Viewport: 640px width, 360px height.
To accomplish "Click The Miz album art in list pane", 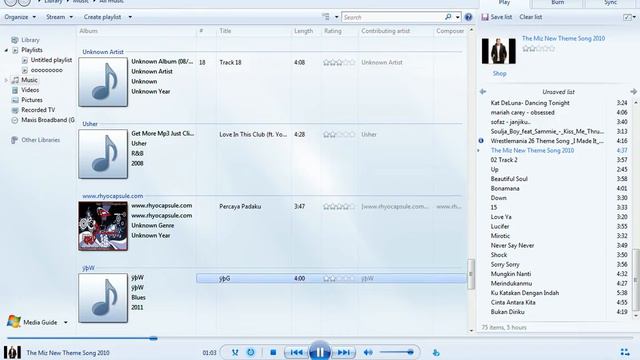I will coord(499,51).
